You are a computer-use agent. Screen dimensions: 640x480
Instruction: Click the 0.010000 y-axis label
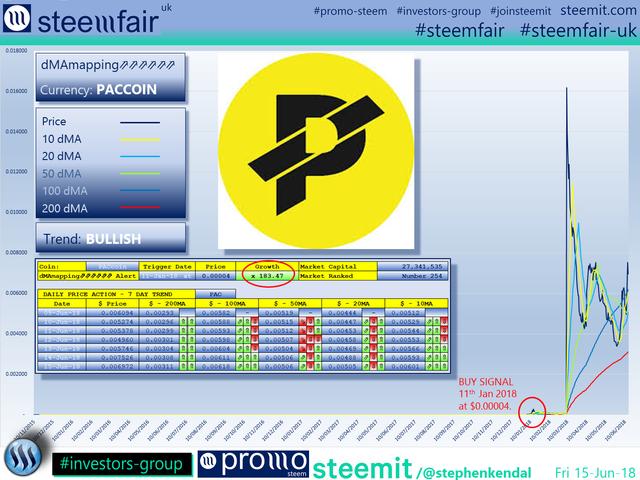click(16, 212)
